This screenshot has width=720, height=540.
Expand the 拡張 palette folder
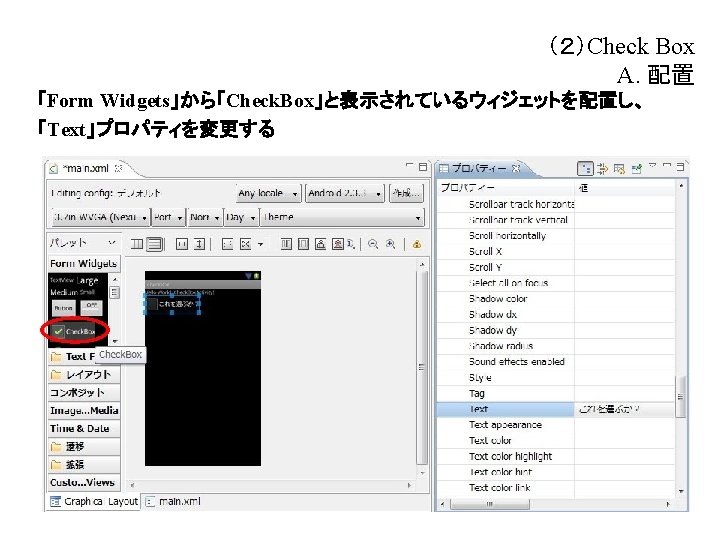point(84,464)
